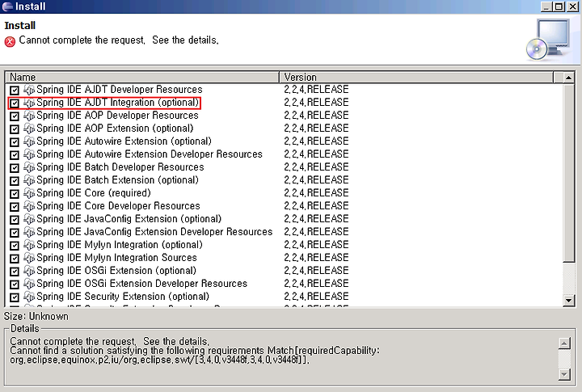Click feature icon of Mylyn Integration Sources
Screen dimensions: 582x392
(x=29, y=258)
